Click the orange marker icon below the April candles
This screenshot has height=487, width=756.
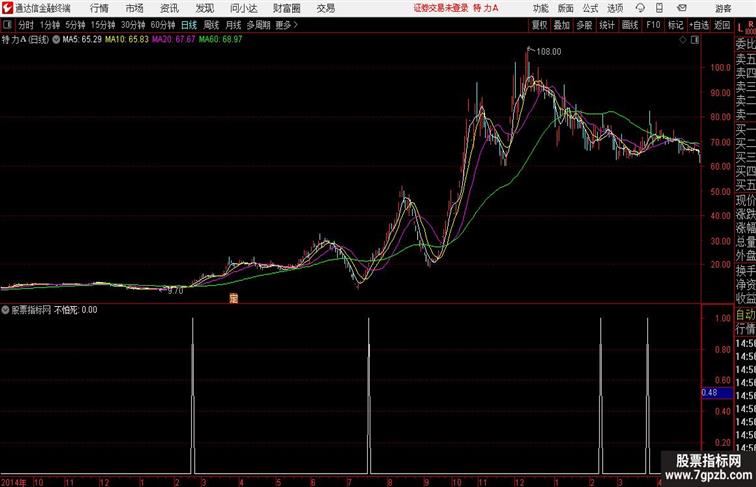[233, 298]
